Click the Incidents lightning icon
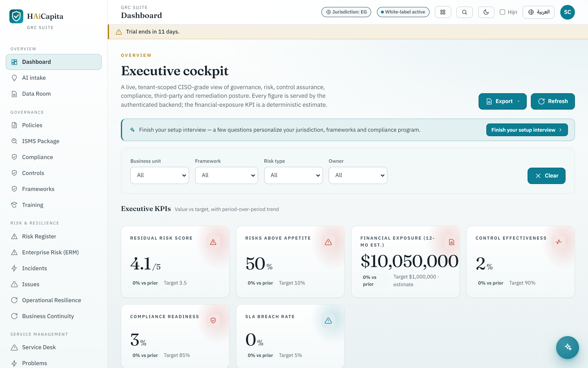 (x=14, y=268)
